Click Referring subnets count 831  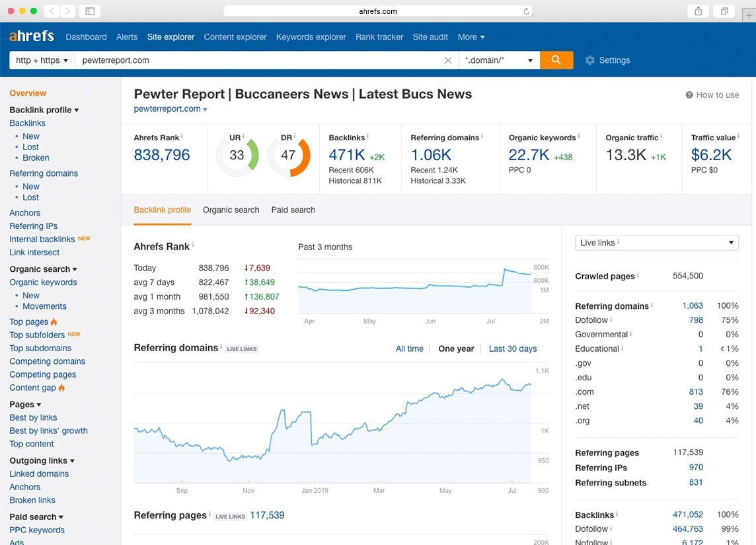tap(696, 482)
